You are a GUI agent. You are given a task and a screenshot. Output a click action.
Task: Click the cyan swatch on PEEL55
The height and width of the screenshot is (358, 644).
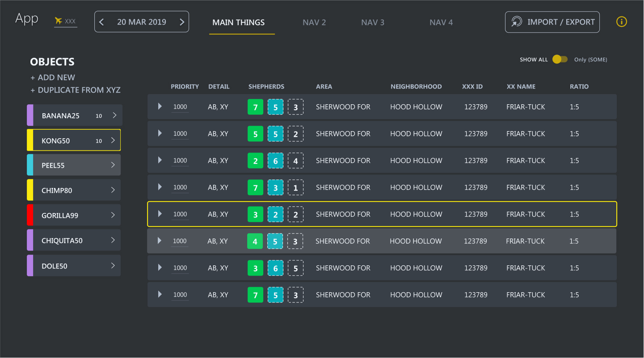point(30,165)
